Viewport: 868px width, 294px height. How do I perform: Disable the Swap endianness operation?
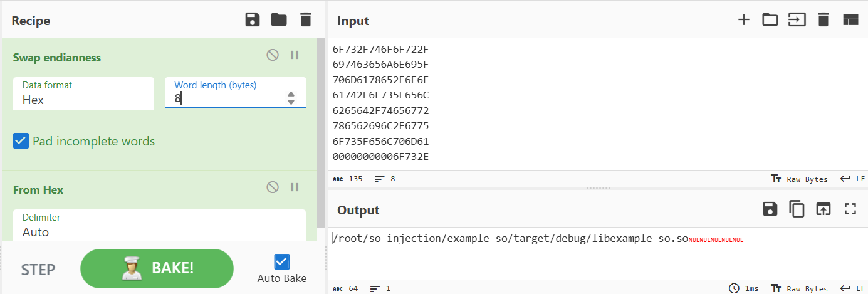tap(273, 55)
